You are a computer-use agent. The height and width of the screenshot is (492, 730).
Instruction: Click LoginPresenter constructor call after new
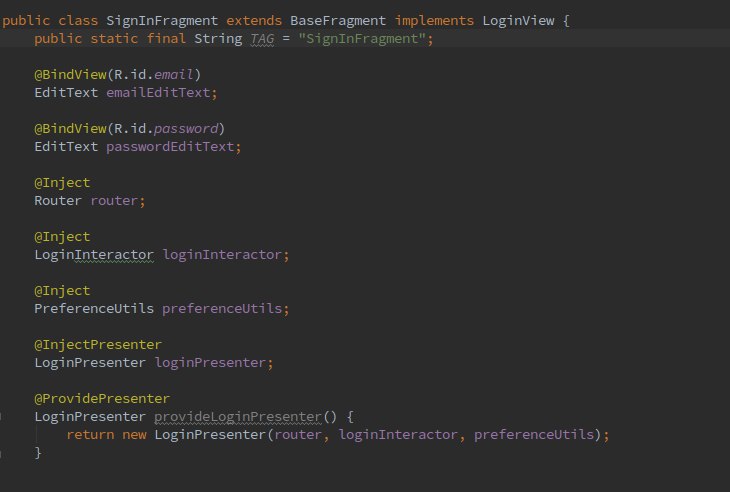210,435
